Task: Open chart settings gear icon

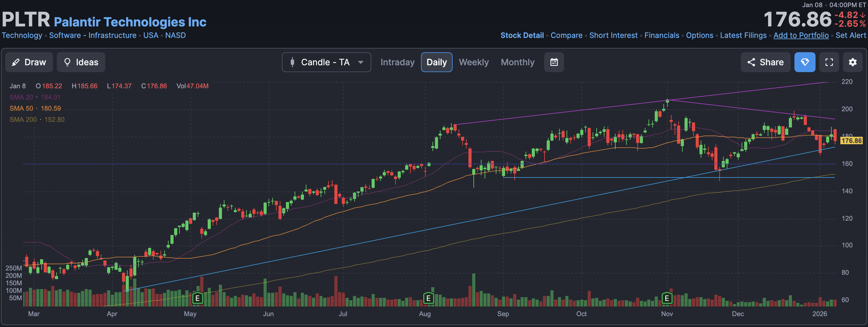Action: coord(852,62)
